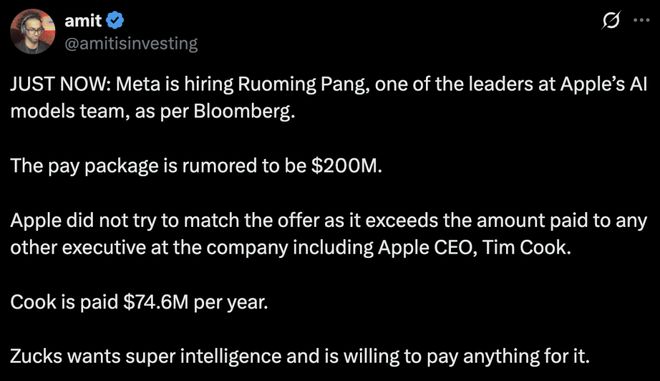Viewport: 660px width, 381px height.
Task: Open the three-dot more options menu
Action: (641, 20)
